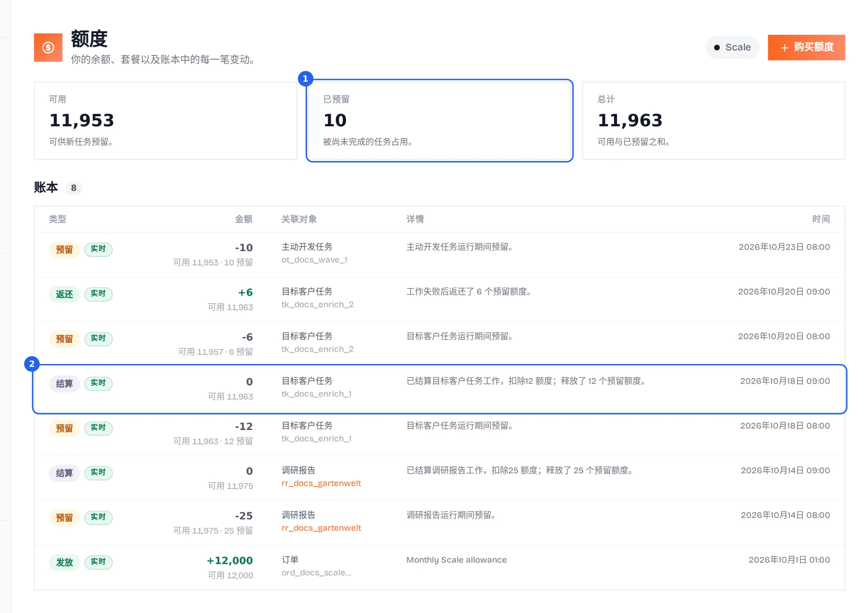The width and height of the screenshot is (868, 613).
Task: Click the 返还 tag in the +6 row
Action: pos(64,294)
